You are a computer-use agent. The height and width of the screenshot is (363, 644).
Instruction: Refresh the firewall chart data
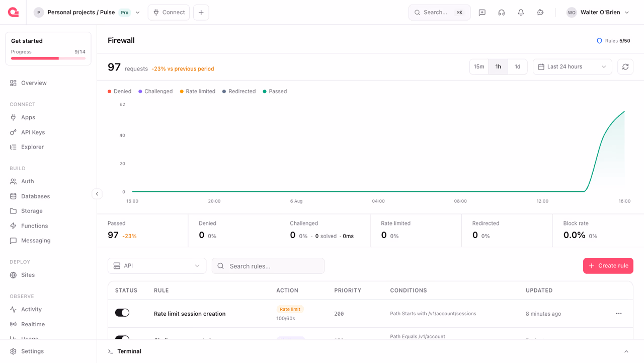pyautogui.click(x=625, y=66)
